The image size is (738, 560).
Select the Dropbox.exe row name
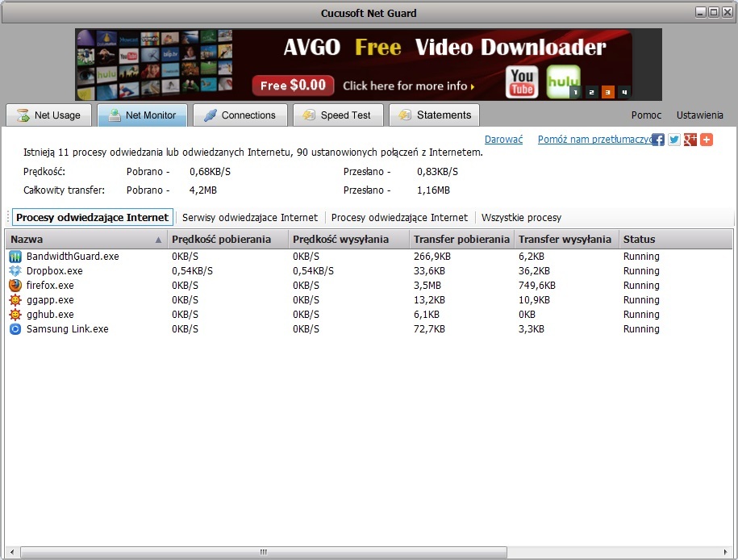pos(55,271)
